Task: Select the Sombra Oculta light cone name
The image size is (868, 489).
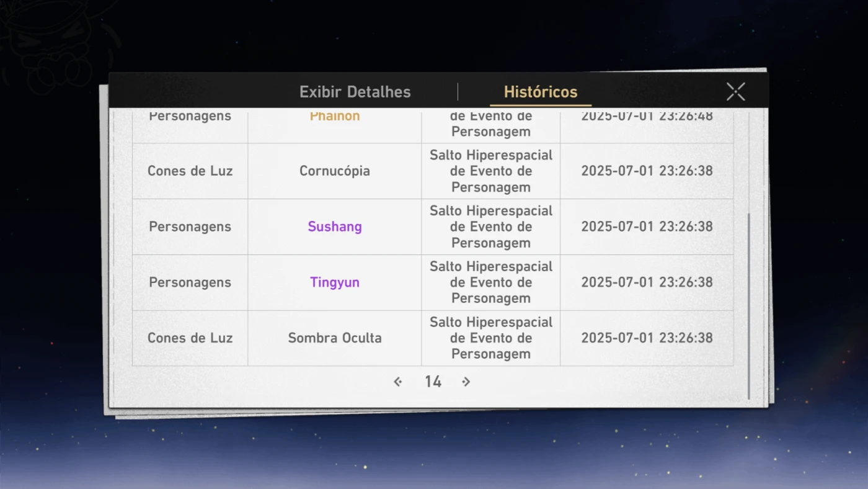Action: click(x=335, y=338)
